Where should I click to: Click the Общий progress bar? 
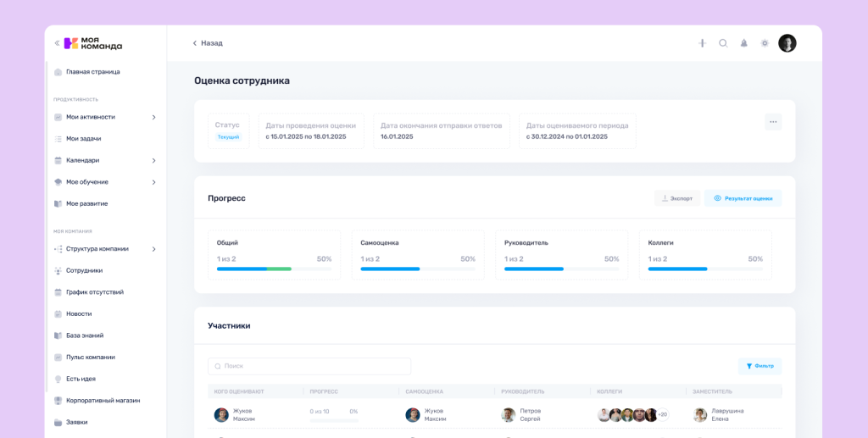[253, 269]
